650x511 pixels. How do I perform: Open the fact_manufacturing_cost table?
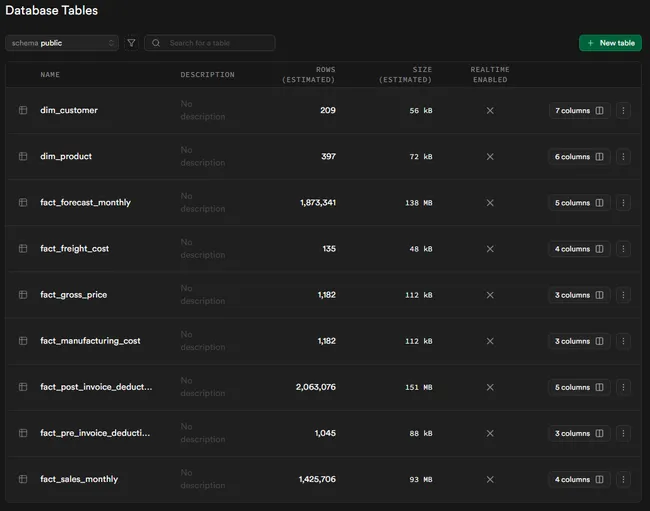point(90,341)
